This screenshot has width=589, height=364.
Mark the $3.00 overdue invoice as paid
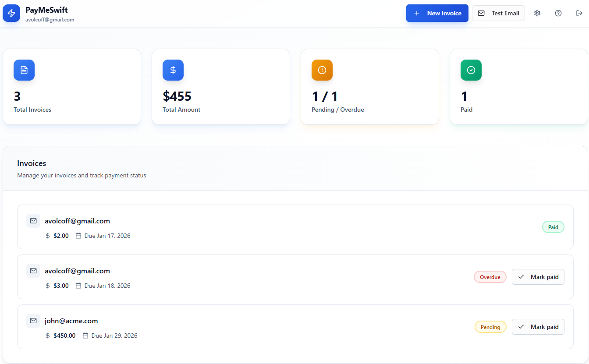[x=538, y=277]
